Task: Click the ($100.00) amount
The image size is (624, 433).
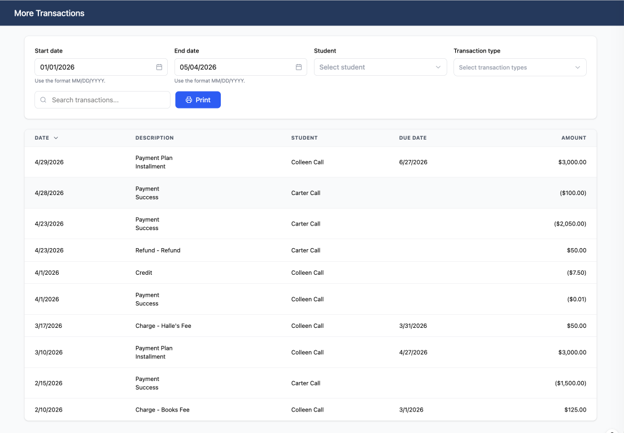Action: (x=573, y=193)
